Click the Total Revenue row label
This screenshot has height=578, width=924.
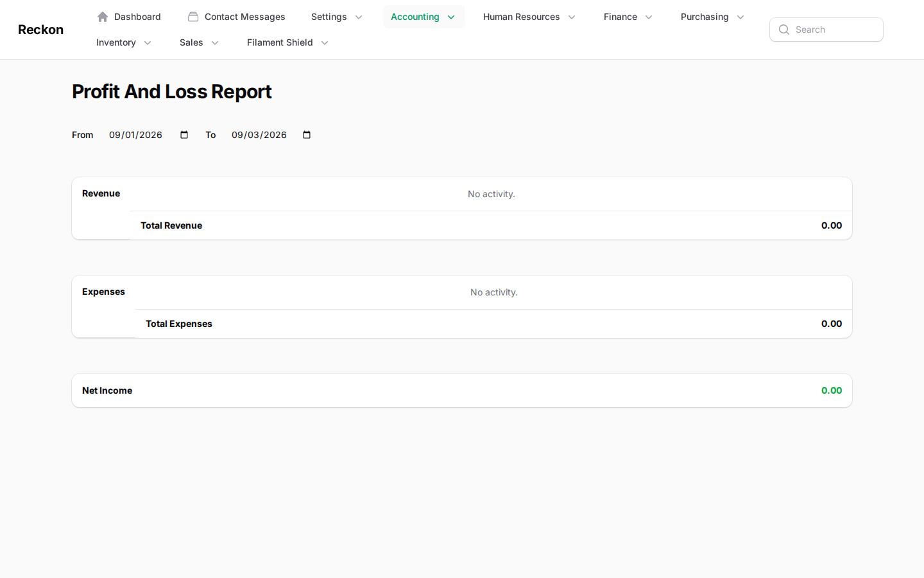(171, 225)
